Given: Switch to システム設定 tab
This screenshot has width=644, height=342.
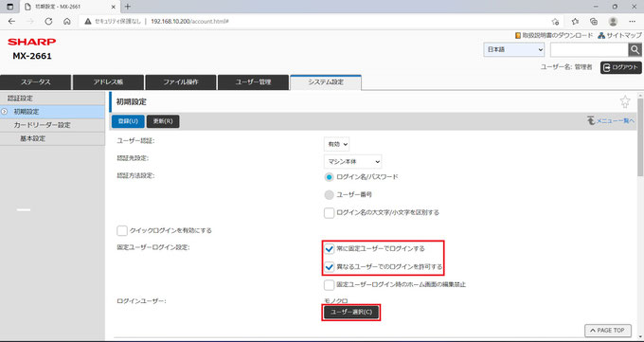Looking at the screenshot, I should pos(326,82).
